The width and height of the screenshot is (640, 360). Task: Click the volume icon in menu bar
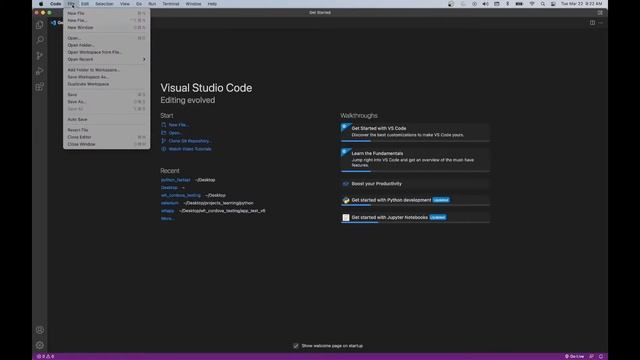coord(485,4)
